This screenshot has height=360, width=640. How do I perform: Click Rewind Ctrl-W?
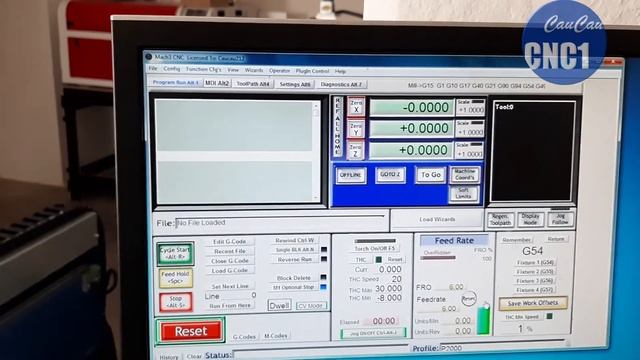coord(294,240)
